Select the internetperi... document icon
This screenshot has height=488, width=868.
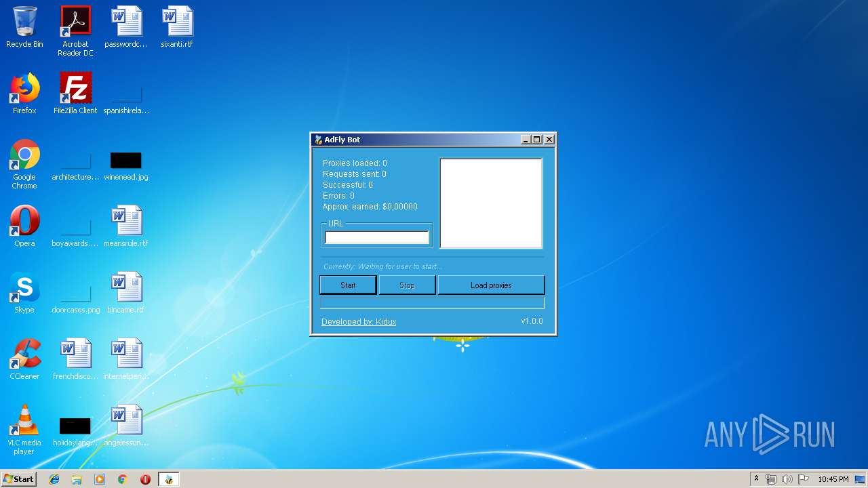[126, 359]
